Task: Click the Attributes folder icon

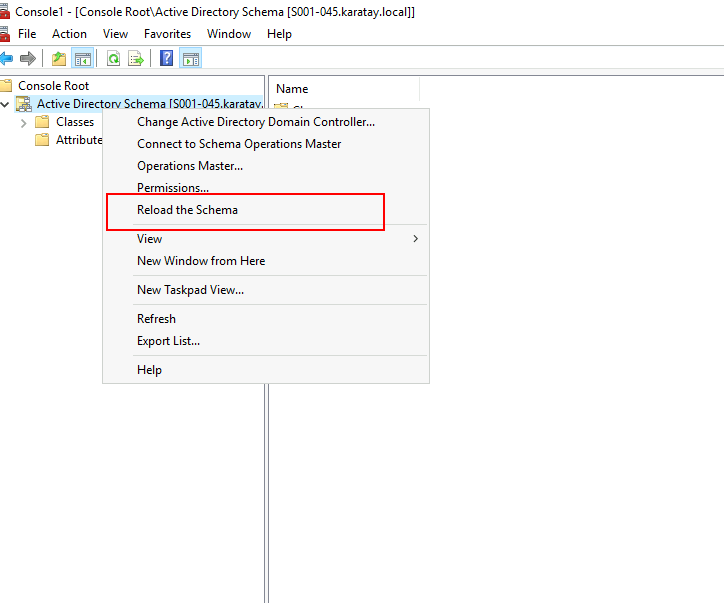Action: click(42, 140)
